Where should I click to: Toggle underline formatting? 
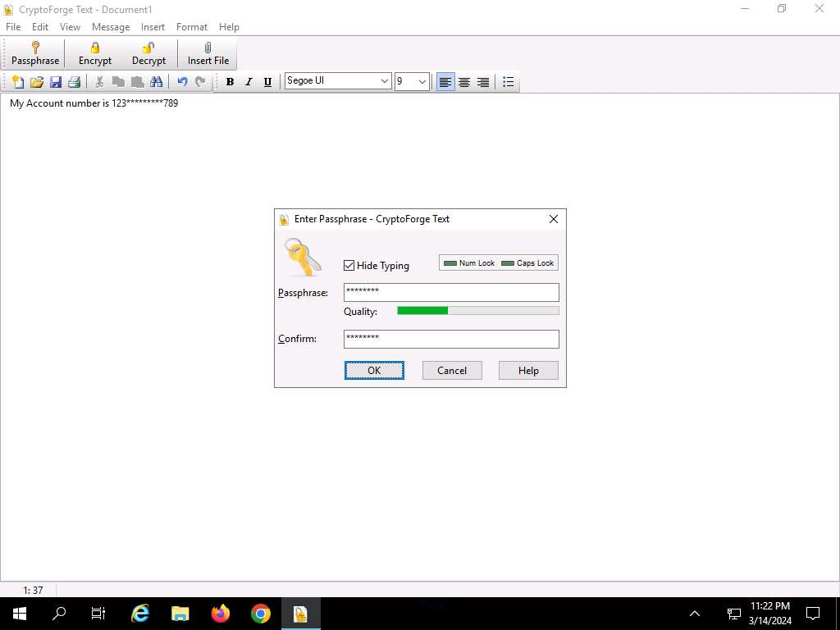tap(267, 82)
